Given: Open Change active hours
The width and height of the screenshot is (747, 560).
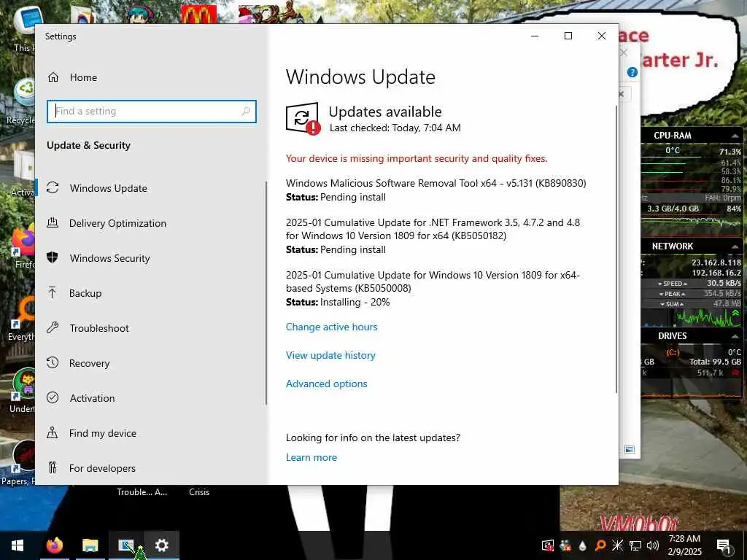Looking at the screenshot, I should (x=332, y=327).
